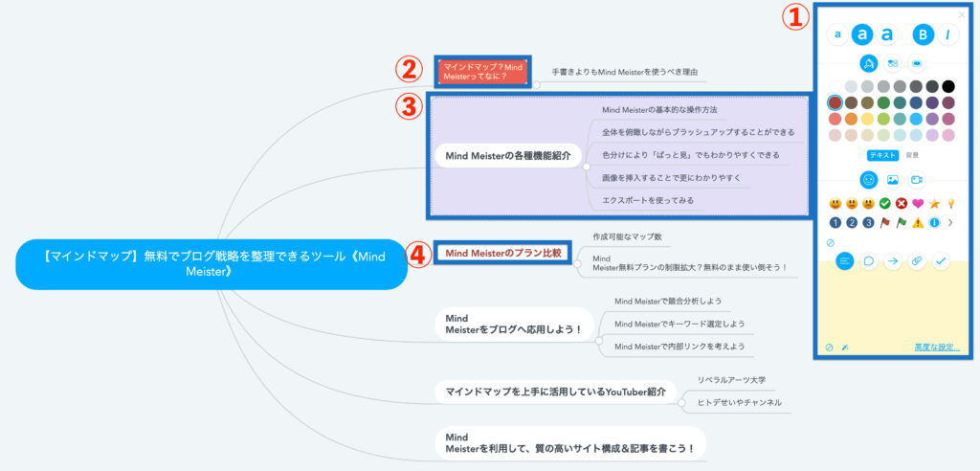Switch color target to テキスト
Screen dimensions: 980x471
coord(882,154)
